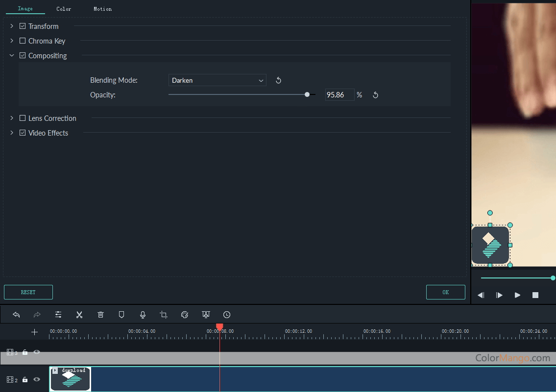Enable the Lens Correction checkbox

22,118
